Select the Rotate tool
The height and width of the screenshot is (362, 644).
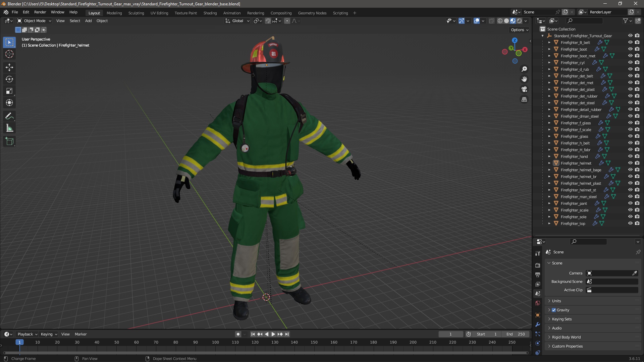9,79
